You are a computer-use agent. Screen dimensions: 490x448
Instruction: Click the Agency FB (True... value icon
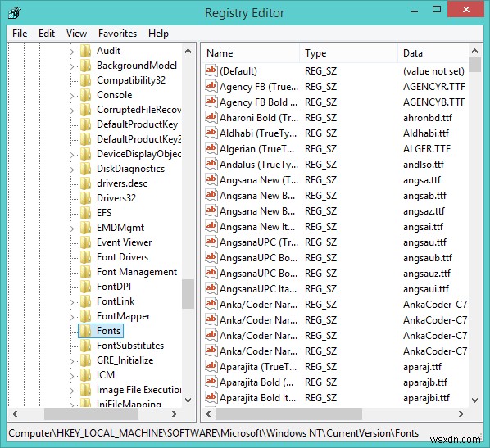tap(211, 86)
